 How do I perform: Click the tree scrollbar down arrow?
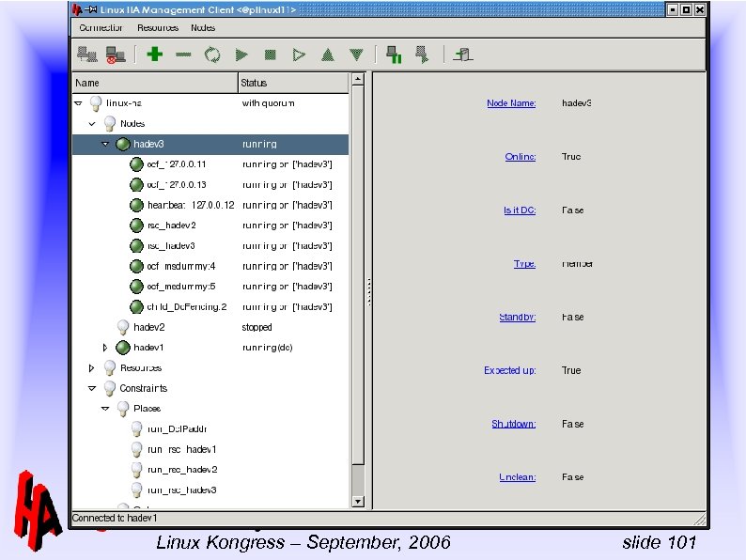click(x=358, y=502)
